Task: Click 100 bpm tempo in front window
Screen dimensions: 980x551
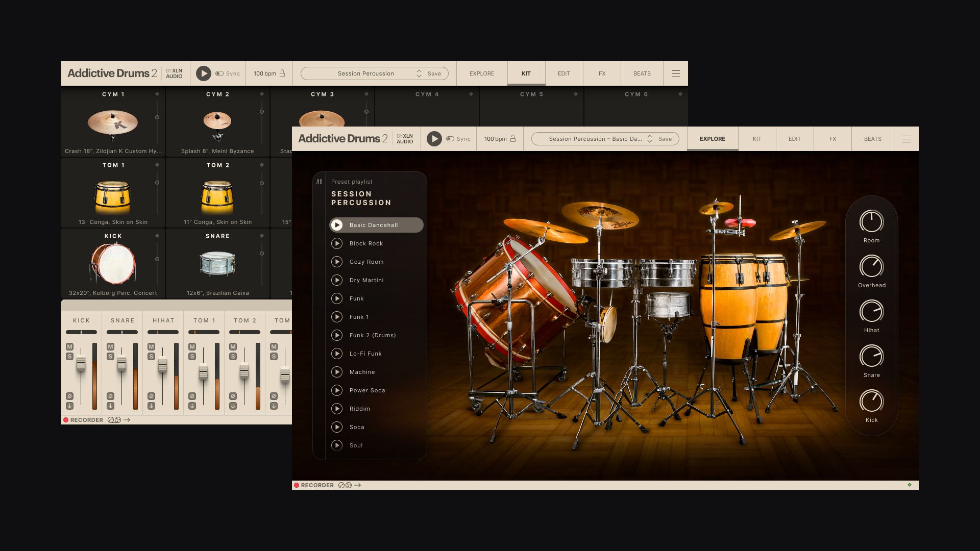Action: tap(496, 139)
